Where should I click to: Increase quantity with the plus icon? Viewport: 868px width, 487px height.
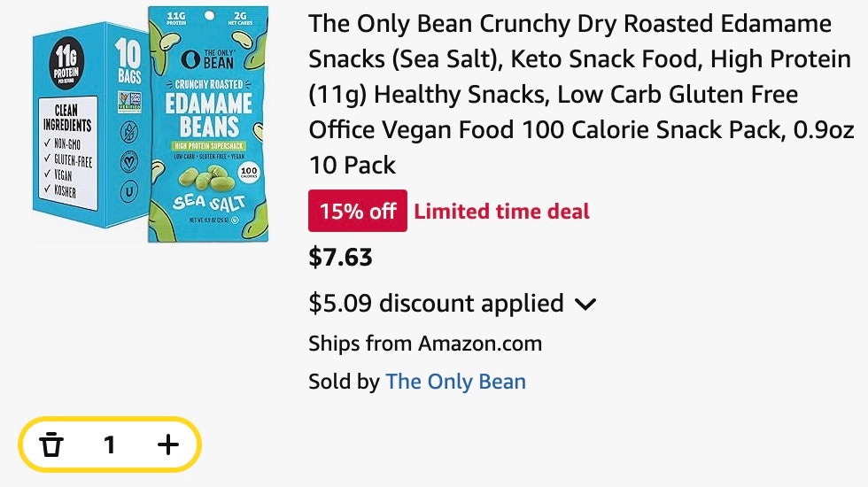tap(167, 444)
